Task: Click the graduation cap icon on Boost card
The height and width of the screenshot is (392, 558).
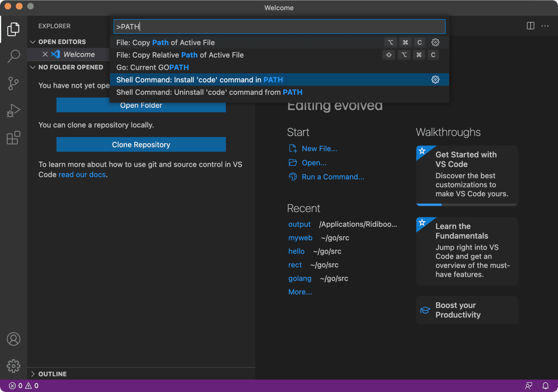Action: coord(425,310)
